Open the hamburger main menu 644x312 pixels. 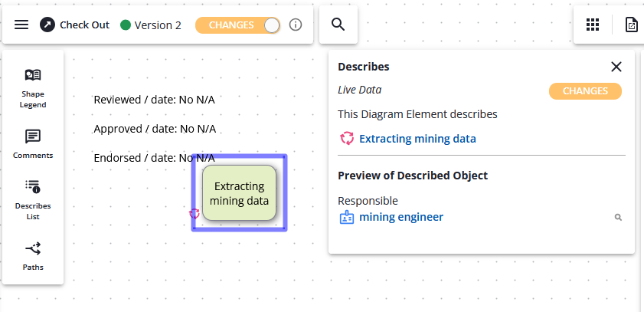tap(21, 25)
